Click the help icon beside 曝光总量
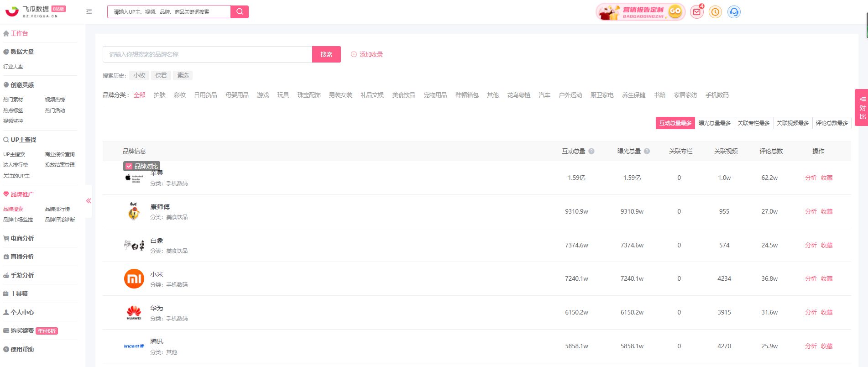Screen dimensions: 868x367 (x=647, y=152)
